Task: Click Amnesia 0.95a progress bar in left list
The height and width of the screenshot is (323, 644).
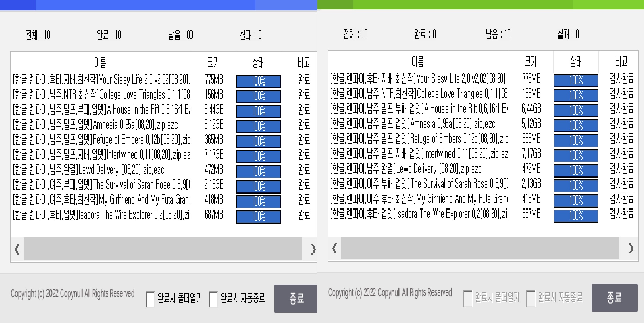Action: (258, 126)
